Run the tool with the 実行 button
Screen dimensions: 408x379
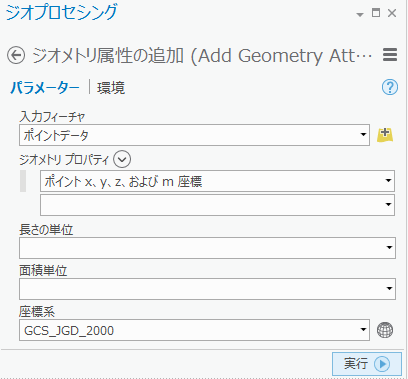tap(367, 364)
